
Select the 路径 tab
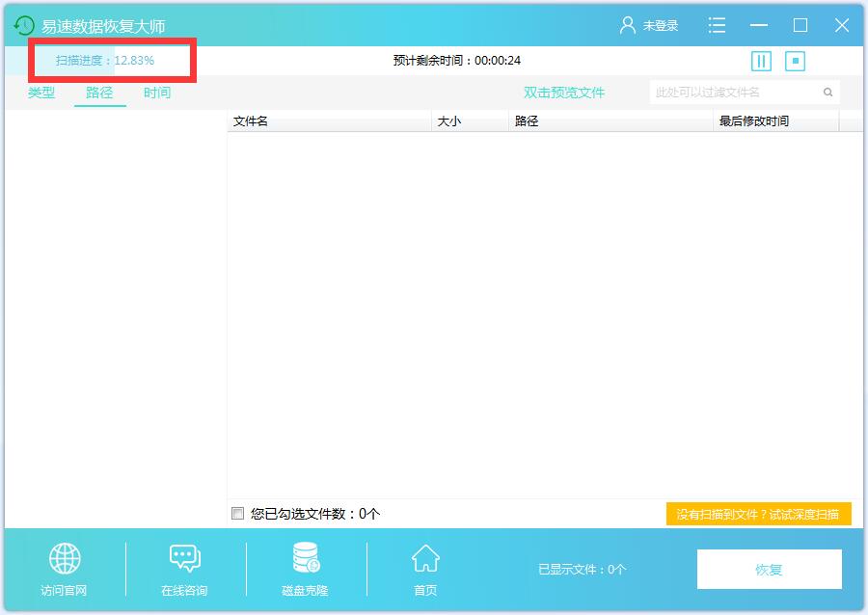[99, 93]
